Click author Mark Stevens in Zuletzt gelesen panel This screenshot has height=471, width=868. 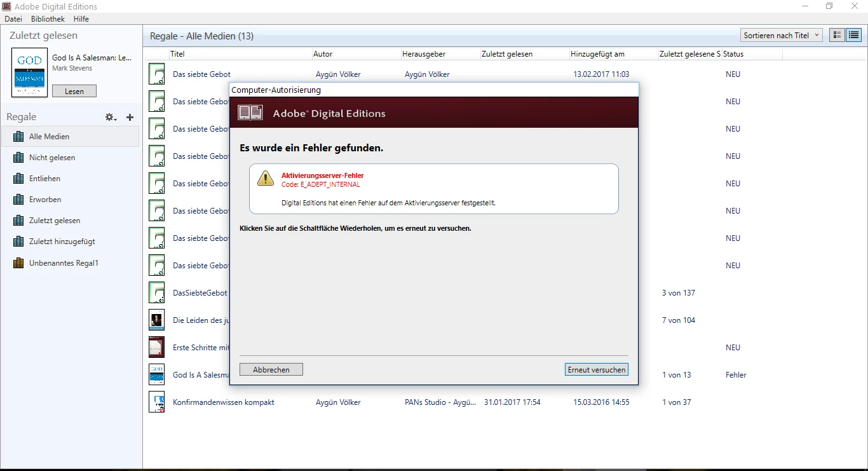pos(72,68)
